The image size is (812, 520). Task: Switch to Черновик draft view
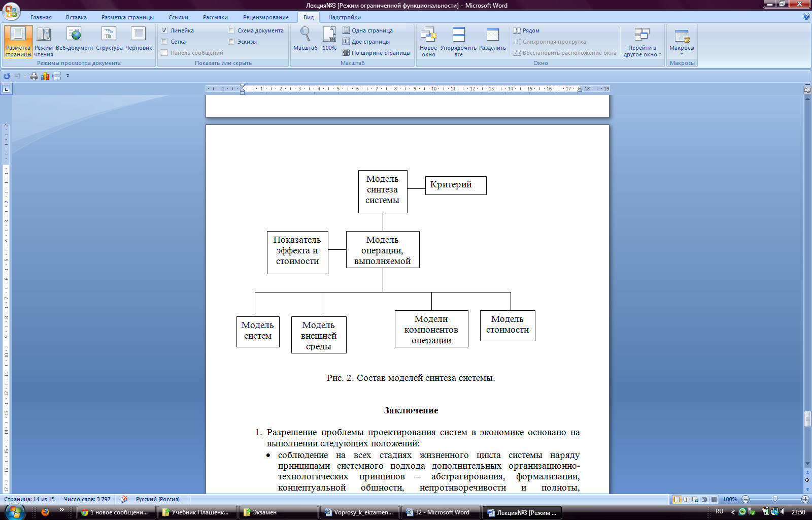coord(139,39)
